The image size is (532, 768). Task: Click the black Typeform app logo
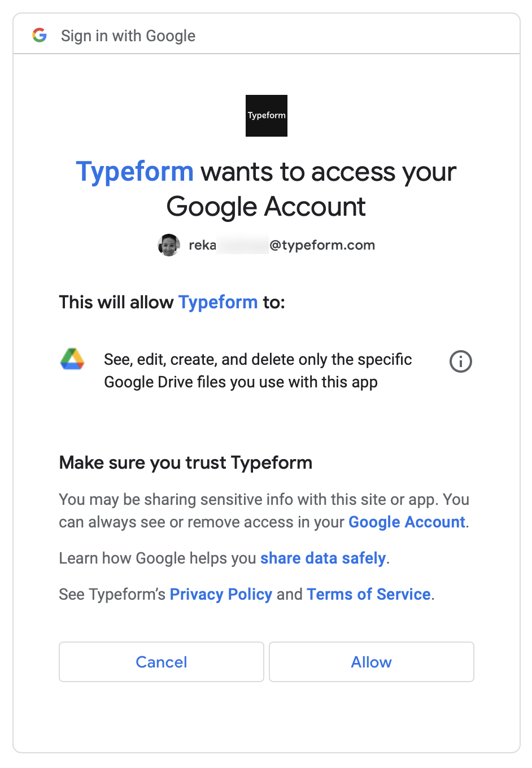(267, 116)
